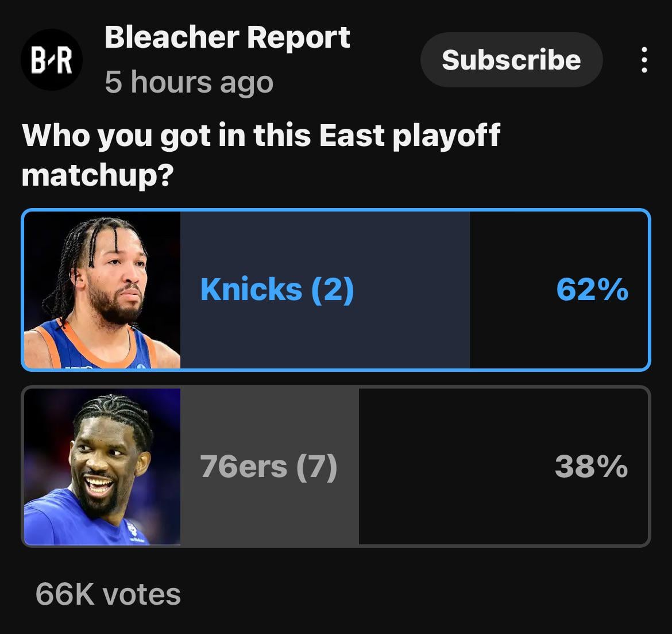Open the B/R channel avatar
This screenshot has height=634, width=672.
(x=52, y=60)
